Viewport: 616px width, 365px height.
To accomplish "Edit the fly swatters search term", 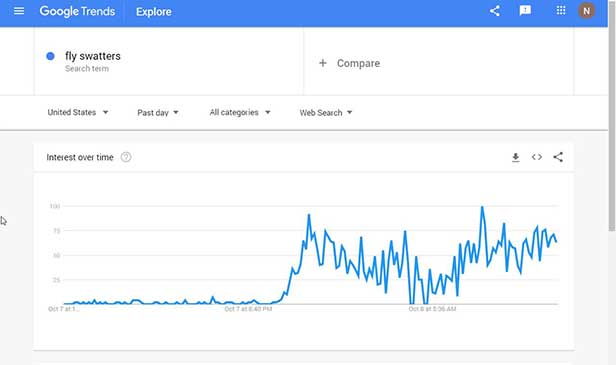I will [x=93, y=56].
